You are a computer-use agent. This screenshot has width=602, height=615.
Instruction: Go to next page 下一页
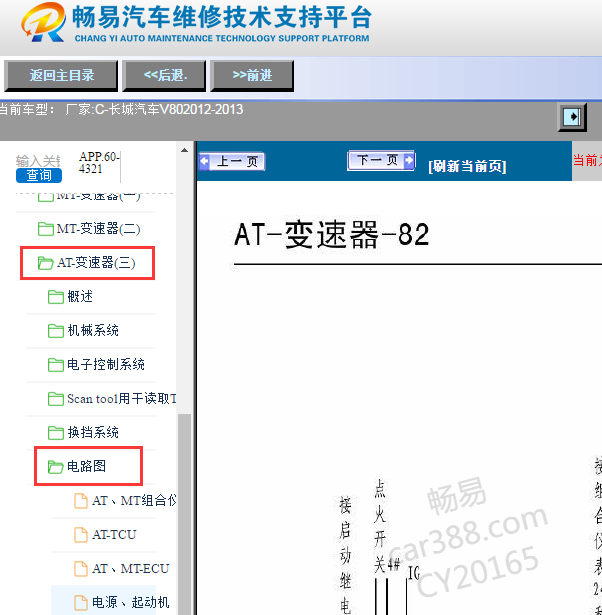381,160
